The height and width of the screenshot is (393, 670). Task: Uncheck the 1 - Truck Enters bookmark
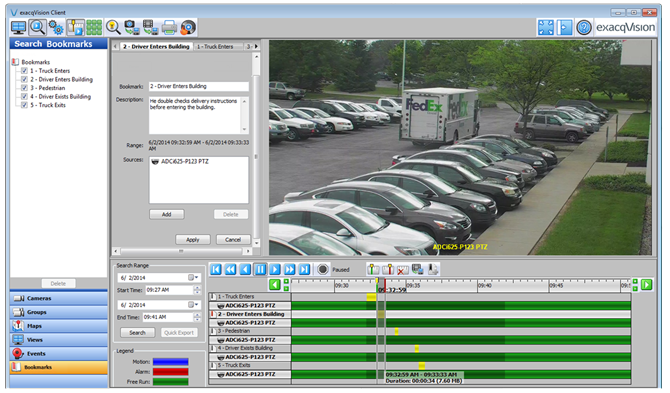pyautogui.click(x=24, y=71)
